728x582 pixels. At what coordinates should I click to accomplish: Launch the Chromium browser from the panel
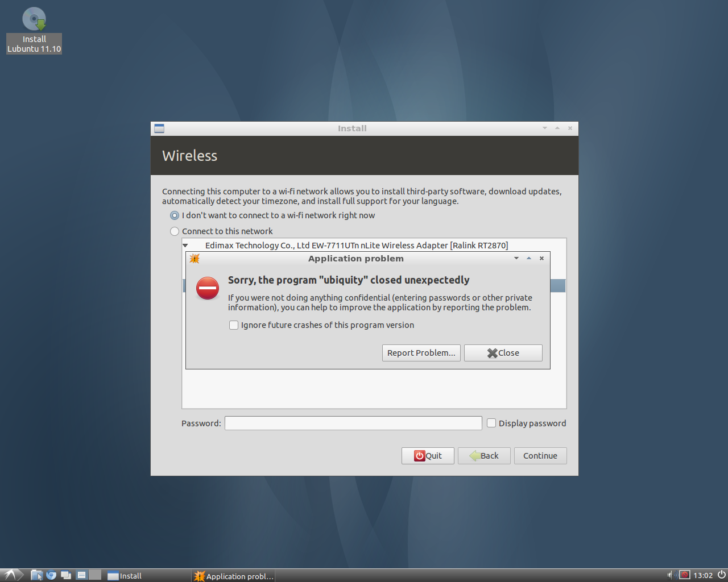[51, 575]
